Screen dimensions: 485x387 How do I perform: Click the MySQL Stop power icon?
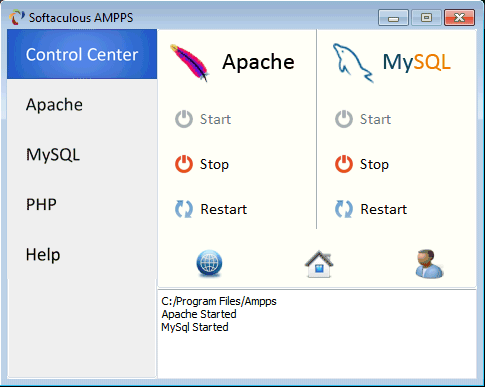(344, 164)
